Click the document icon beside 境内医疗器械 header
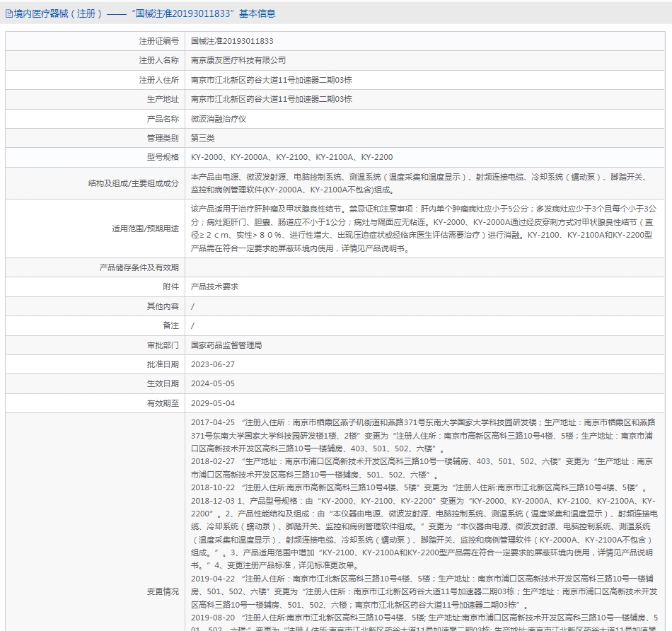The image size is (672, 631). coord(9,14)
